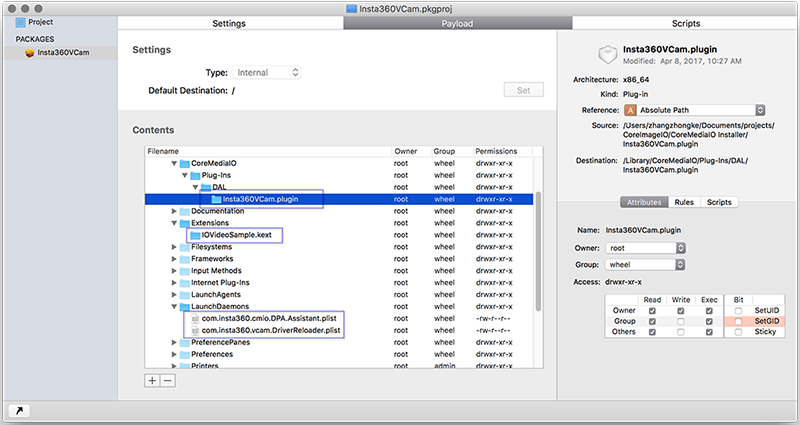
Task: Switch to the Settings tab
Action: point(229,23)
